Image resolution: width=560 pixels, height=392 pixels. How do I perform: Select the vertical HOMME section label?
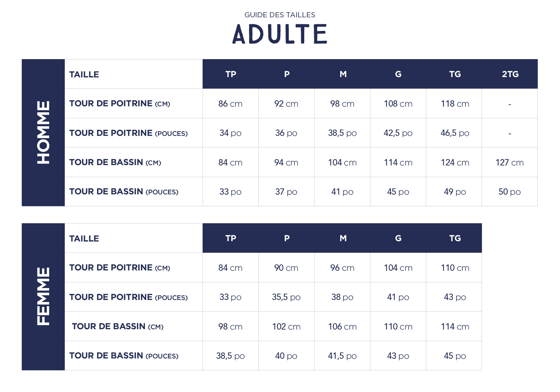pos(43,133)
